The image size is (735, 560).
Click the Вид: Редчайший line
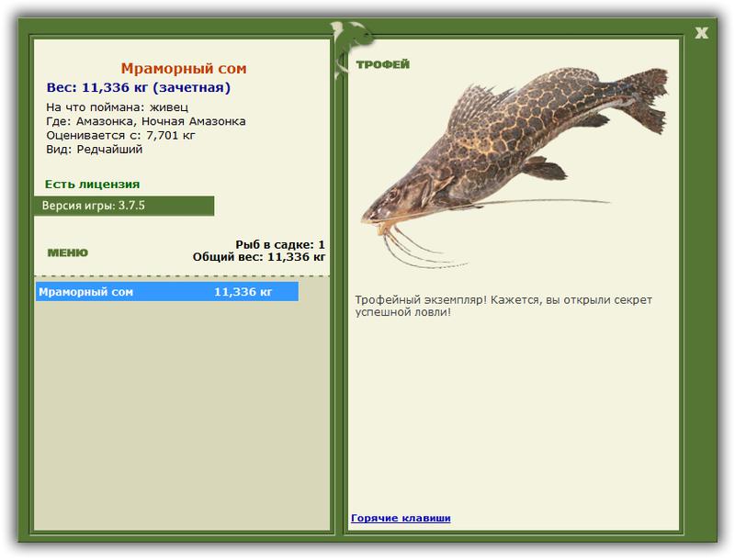[95, 150]
